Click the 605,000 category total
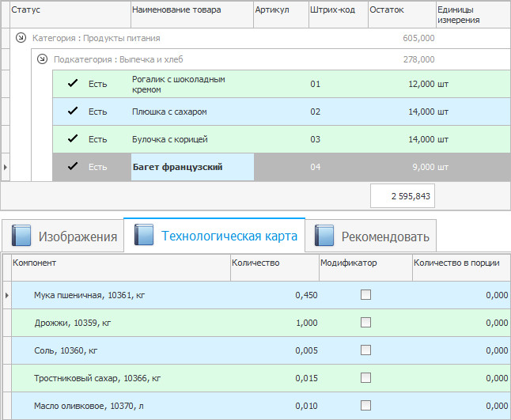This screenshot has width=511, height=420. point(418,38)
